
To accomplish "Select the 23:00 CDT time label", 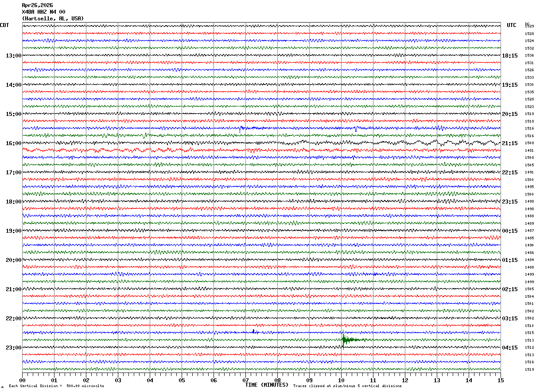I will (13, 348).
